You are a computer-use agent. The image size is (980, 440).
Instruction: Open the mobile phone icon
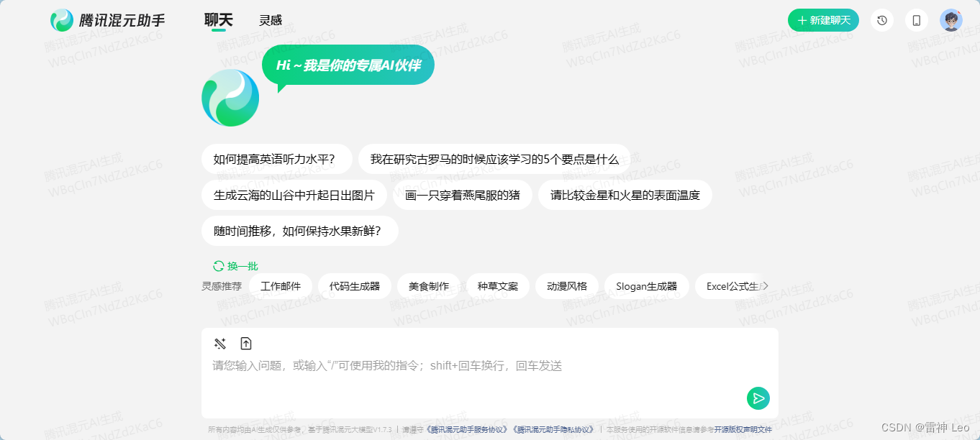(917, 20)
